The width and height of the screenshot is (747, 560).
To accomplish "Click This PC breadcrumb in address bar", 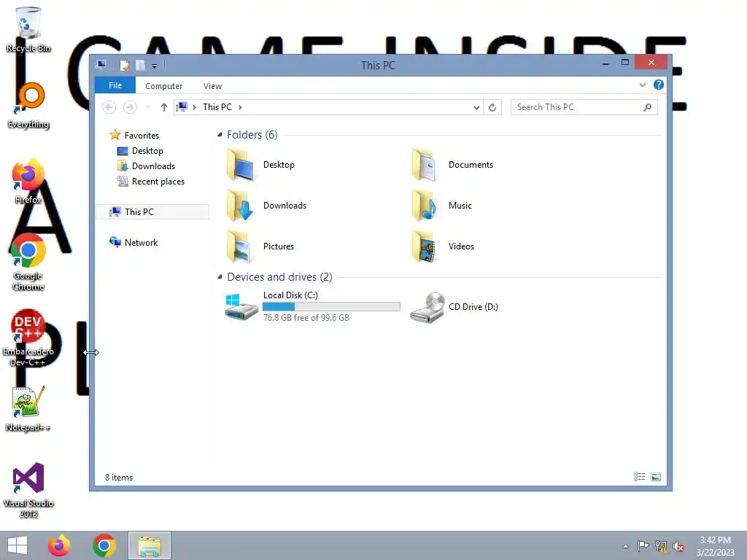I will point(217,107).
